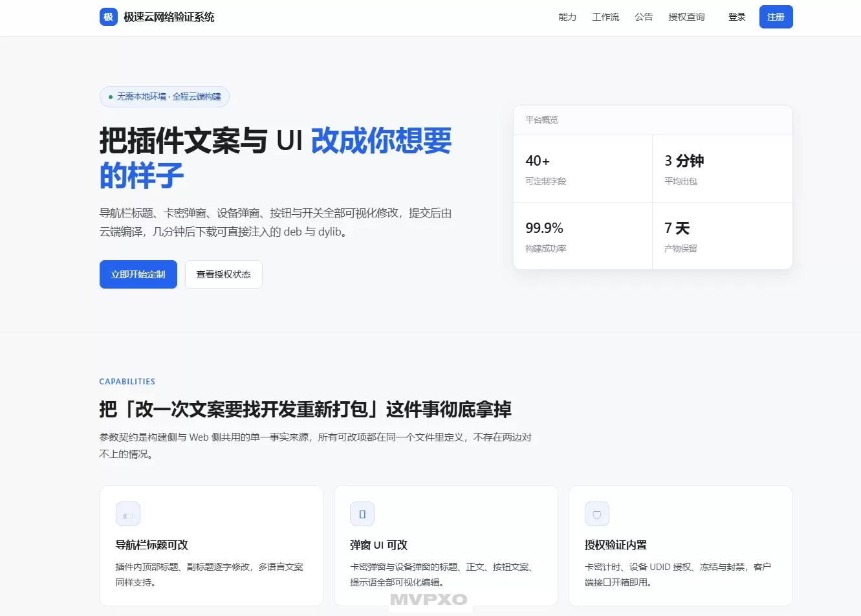This screenshot has height=616, width=861.
Task: Click the 导航栏标题可改 card title
Action: point(151,545)
